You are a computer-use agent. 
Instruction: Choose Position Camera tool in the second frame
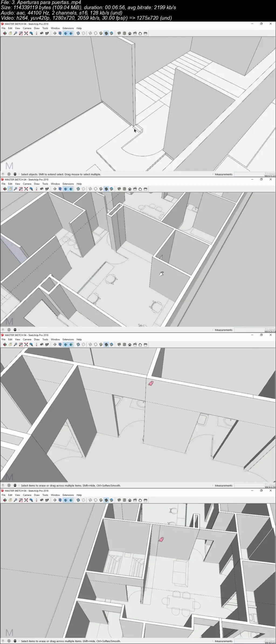36,189
